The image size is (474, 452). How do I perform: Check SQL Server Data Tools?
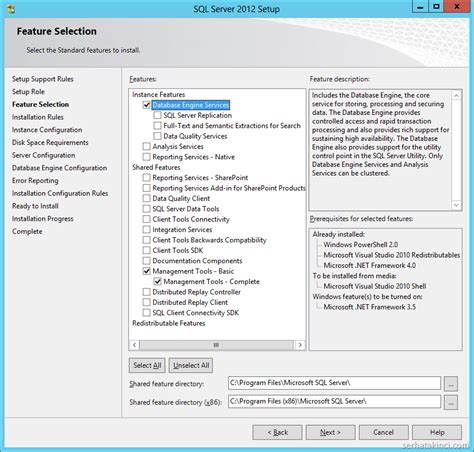146,209
